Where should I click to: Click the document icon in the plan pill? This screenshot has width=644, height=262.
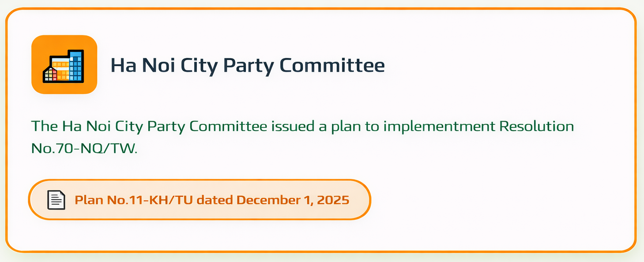[x=56, y=200]
